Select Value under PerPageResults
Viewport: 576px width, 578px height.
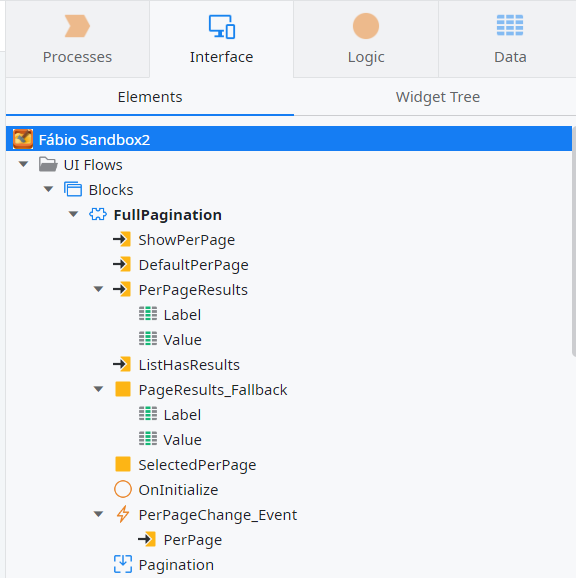point(182,340)
